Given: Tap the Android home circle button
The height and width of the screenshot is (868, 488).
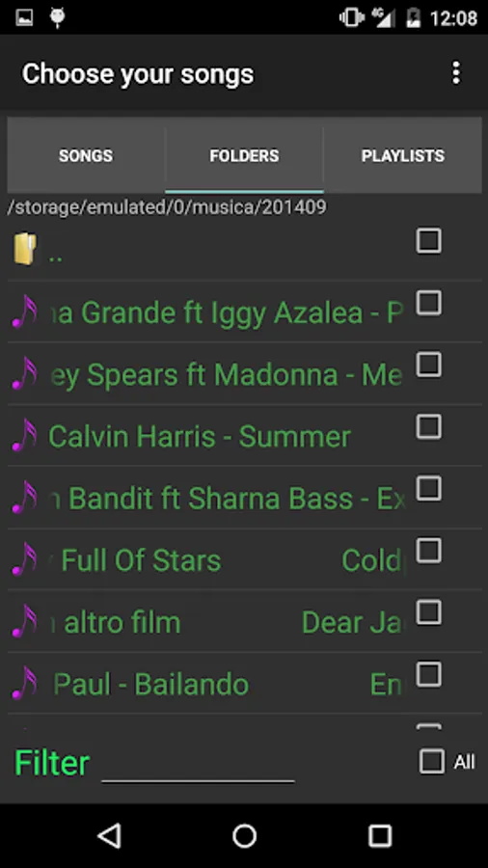Looking at the screenshot, I should [244, 836].
